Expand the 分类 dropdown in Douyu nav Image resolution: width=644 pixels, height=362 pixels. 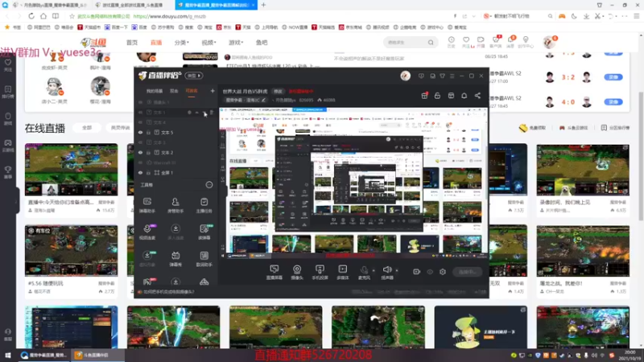pos(182,43)
